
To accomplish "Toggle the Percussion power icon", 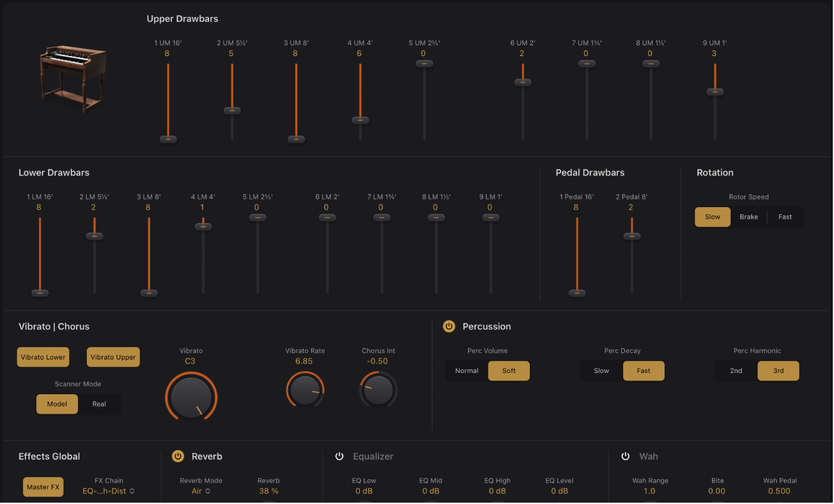I will tap(449, 326).
